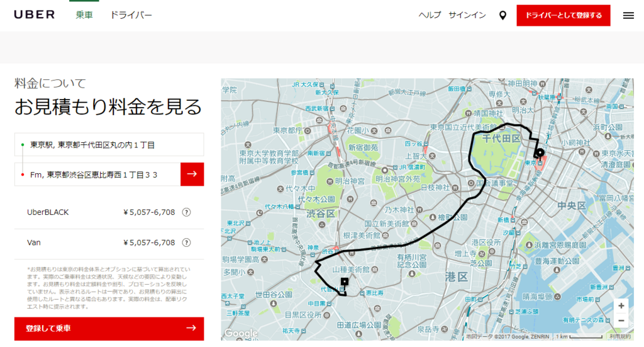644x347 pixels.
Task: Open the ドライバー tab
Action: click(x=131, y=15)
